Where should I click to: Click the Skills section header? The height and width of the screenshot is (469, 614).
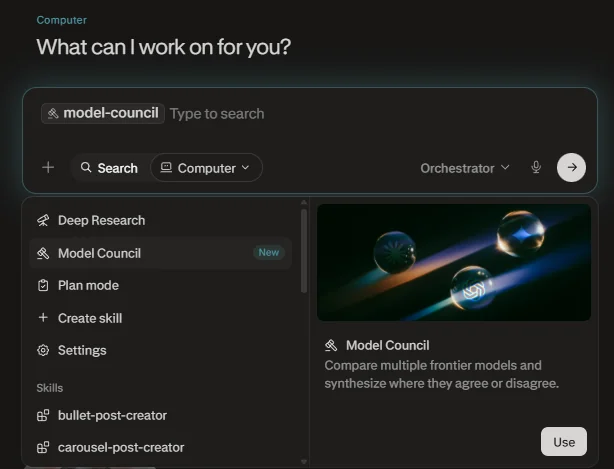[50, 388]
